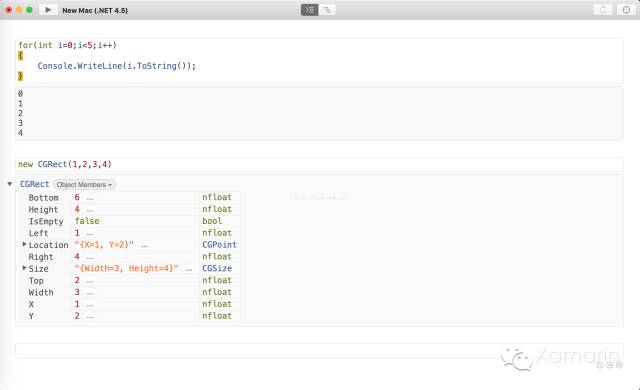The height and width of the screenshot is (390, 640).
Task: Switch to the REPL console view
Action: click(309, 10)
